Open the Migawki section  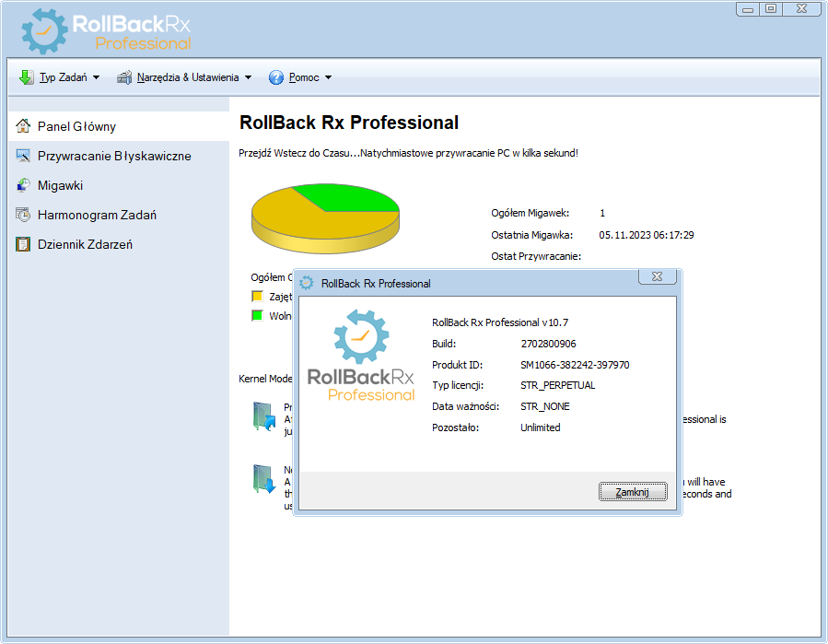click(118, 185)
